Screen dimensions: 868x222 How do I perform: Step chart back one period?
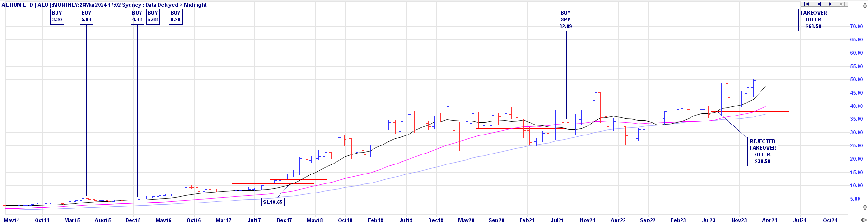[819, 4]
